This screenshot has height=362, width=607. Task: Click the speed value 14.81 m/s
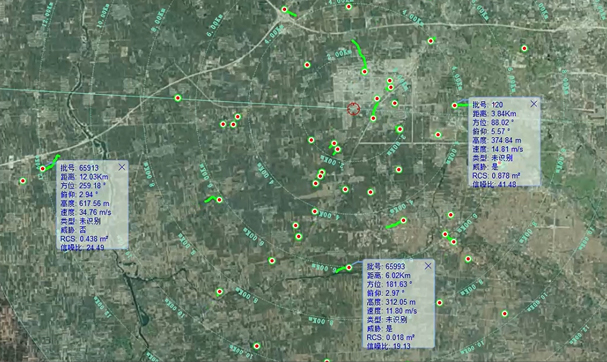coord(507,149)
